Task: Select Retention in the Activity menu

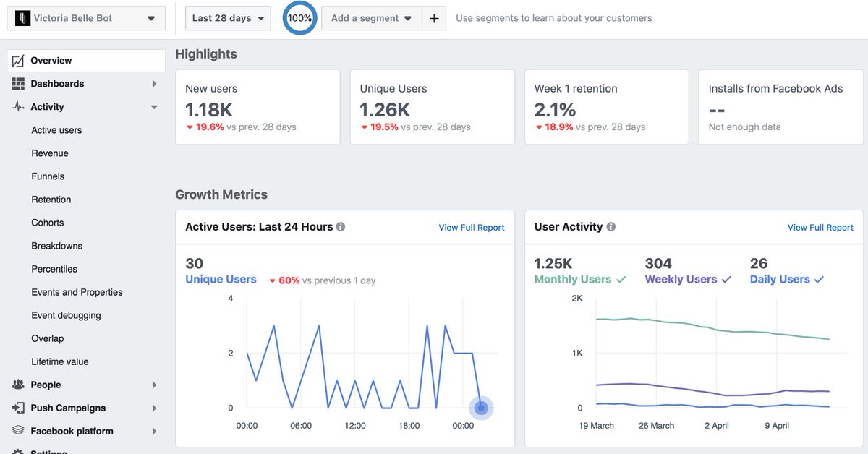Action: tap(51, 199)
